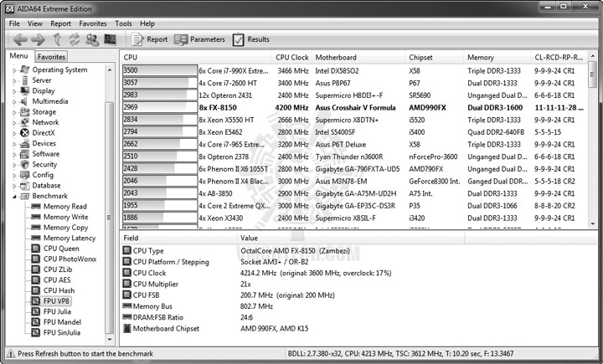This screenshot has width=603, height=364.
Task: Expand the Multimedia tree node
Action: (14, 102)
